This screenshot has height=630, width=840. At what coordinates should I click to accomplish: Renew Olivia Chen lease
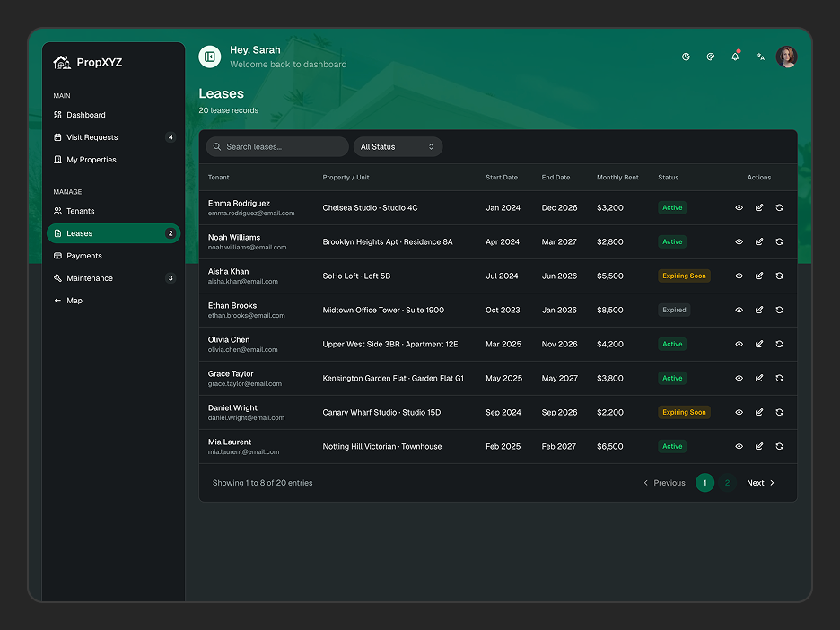tap(780, 345)
